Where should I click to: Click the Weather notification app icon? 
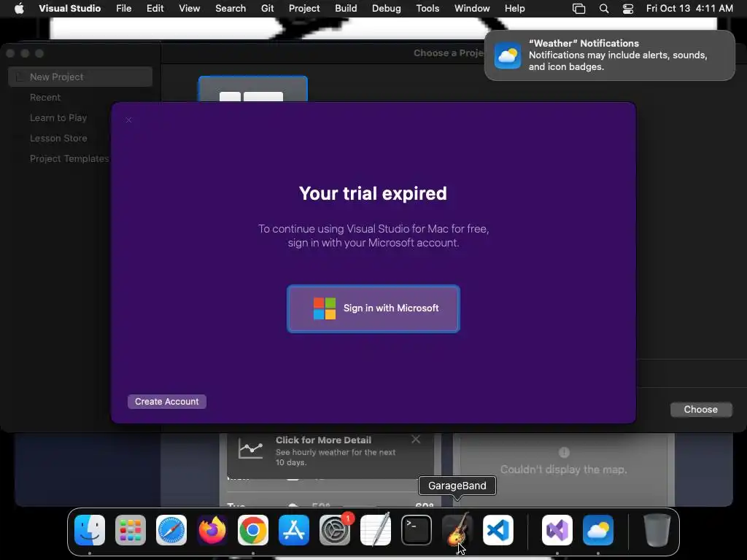pos(508,55)
